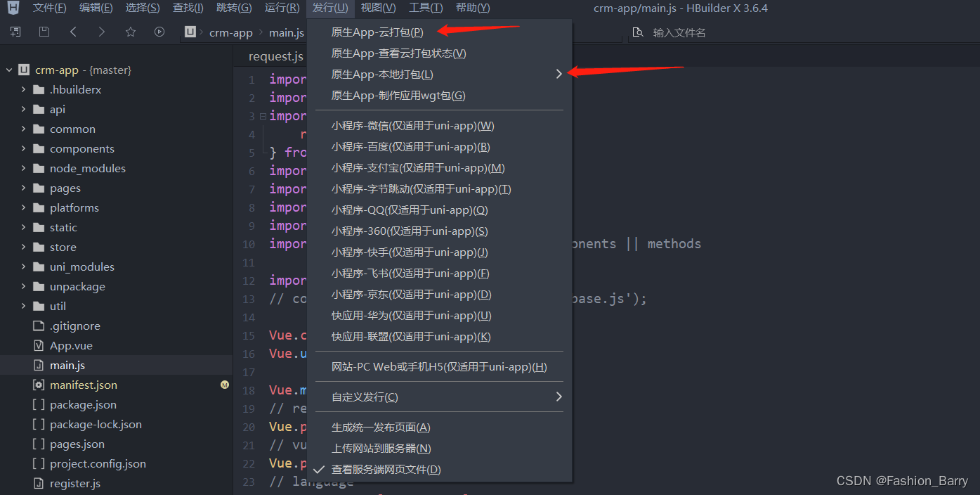Click the register.js file icon
Image resolution: width=980 pixels, height=495 pixels.
pyautogui.click(x=39, y=483)
